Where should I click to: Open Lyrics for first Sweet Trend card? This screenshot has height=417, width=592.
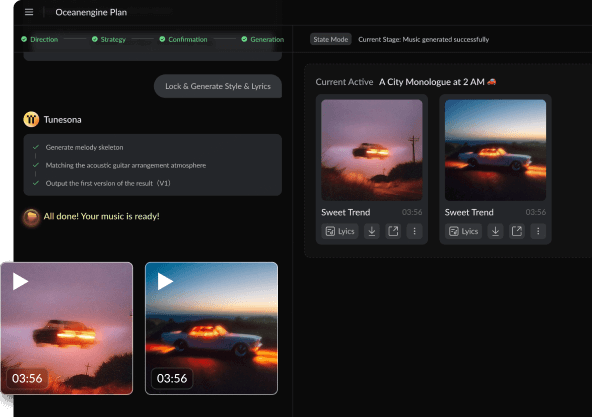(340, 231)
